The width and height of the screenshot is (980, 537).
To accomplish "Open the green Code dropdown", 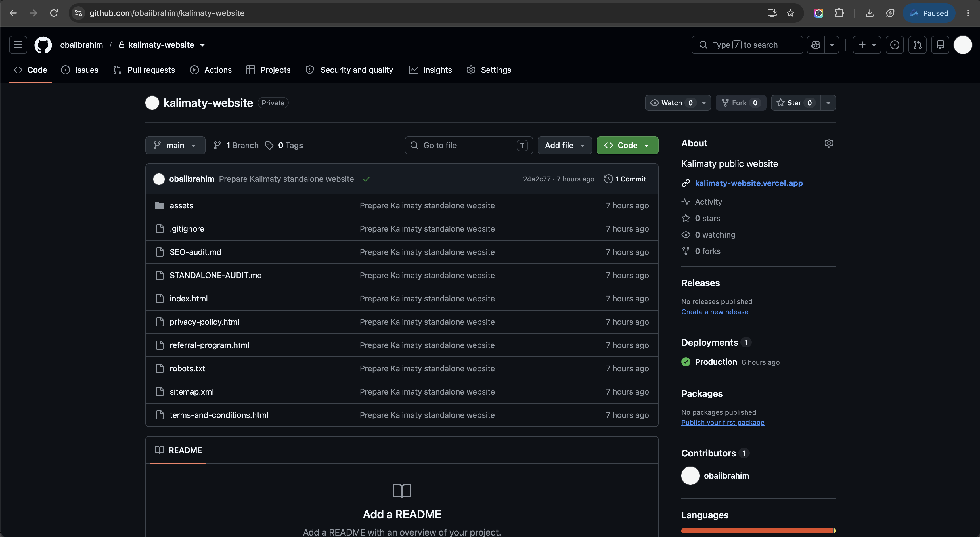I will tap(627, 145).
